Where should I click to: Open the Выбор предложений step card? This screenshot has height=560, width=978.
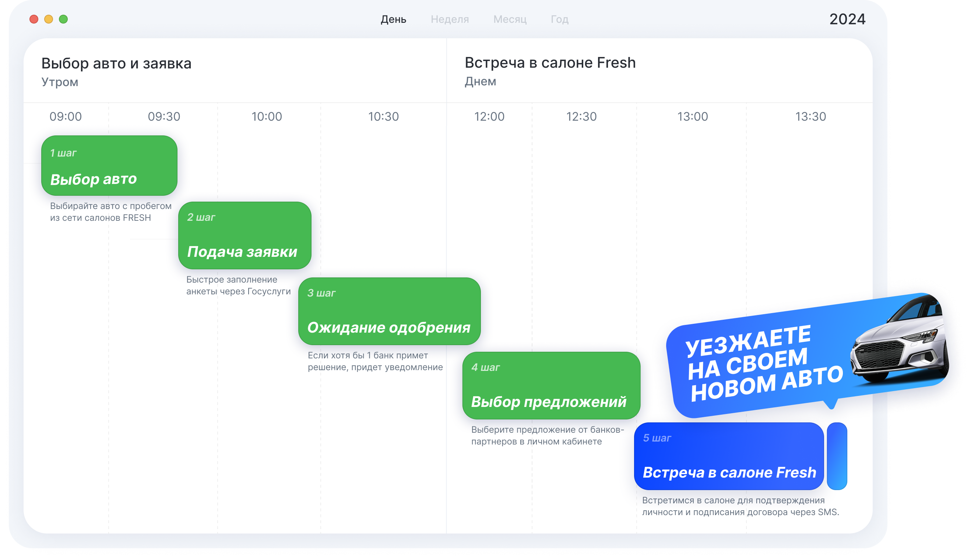[x=551, y=385]
